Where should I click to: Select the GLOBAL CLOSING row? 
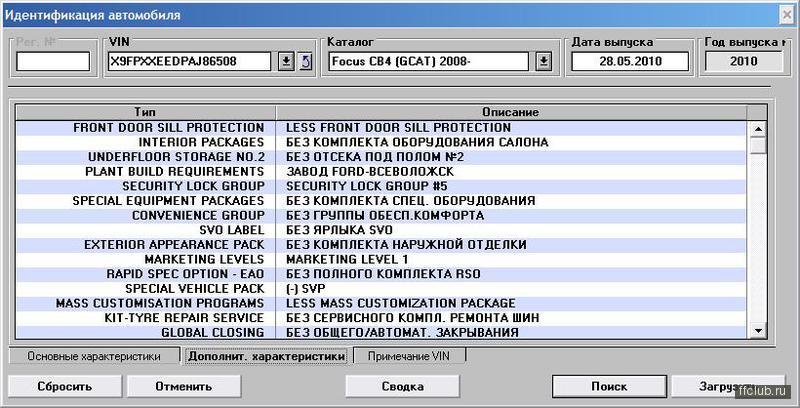(x=382, y=333)
